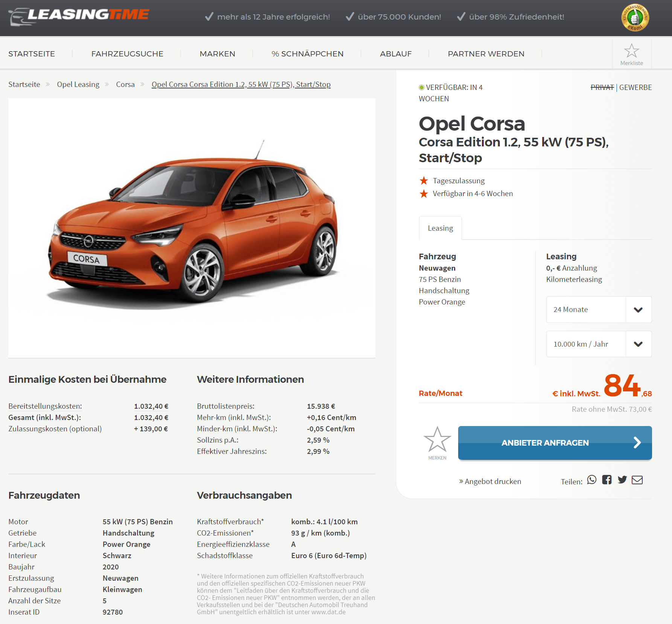The height and width of the screenshot is (624, 672).
Task: Open the eKomi customer award badge
Action: 635,17
